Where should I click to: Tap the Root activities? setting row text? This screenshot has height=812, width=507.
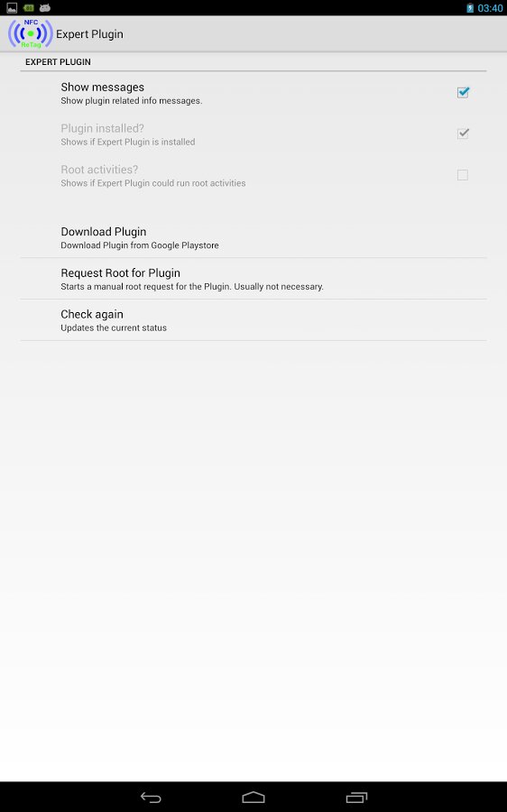coord(153,176)
